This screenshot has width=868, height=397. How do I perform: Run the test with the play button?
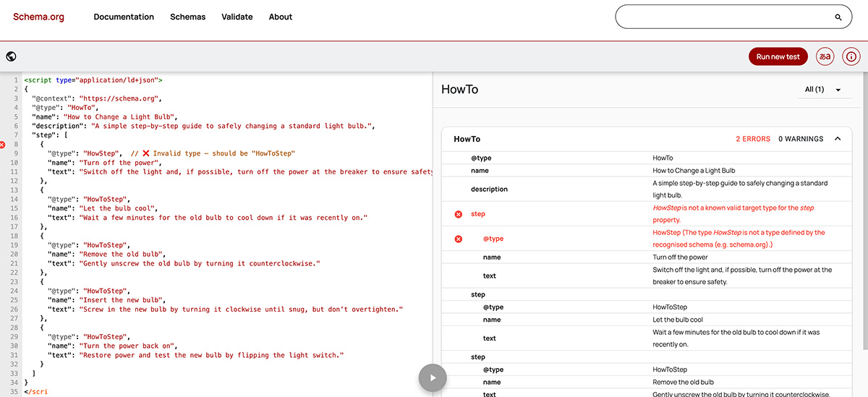tap(433, 377)
